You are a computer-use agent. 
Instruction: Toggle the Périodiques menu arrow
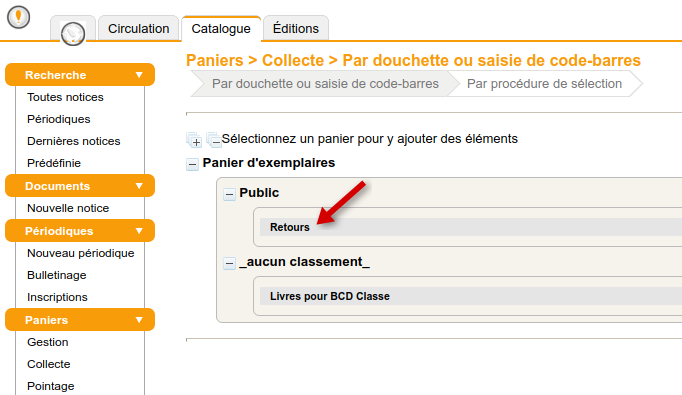tap(139, 231)
